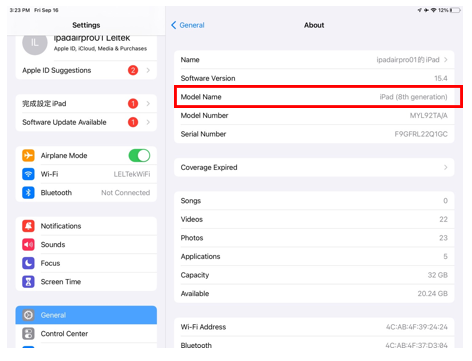This screenshot has width=472, height=361.
Task: Tap the Model Name row
Action: pos(314,97)
